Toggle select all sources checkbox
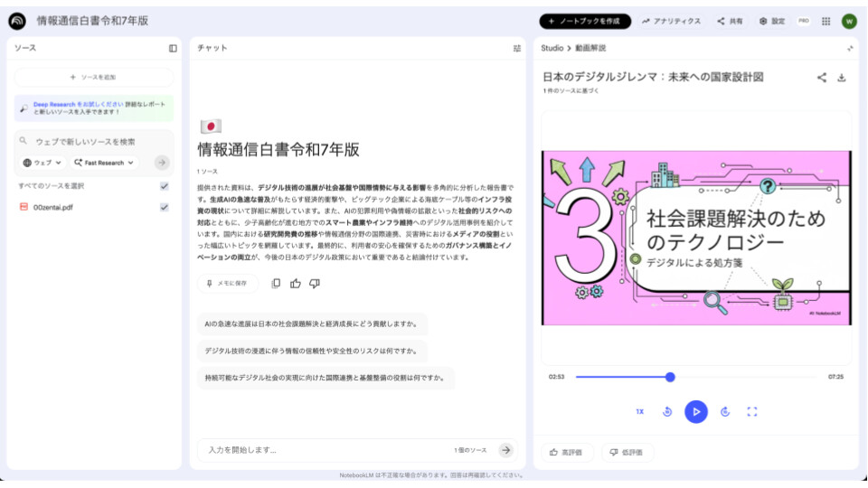The height and width of the screenshot is (488, 868). click(x=165, y=186)
